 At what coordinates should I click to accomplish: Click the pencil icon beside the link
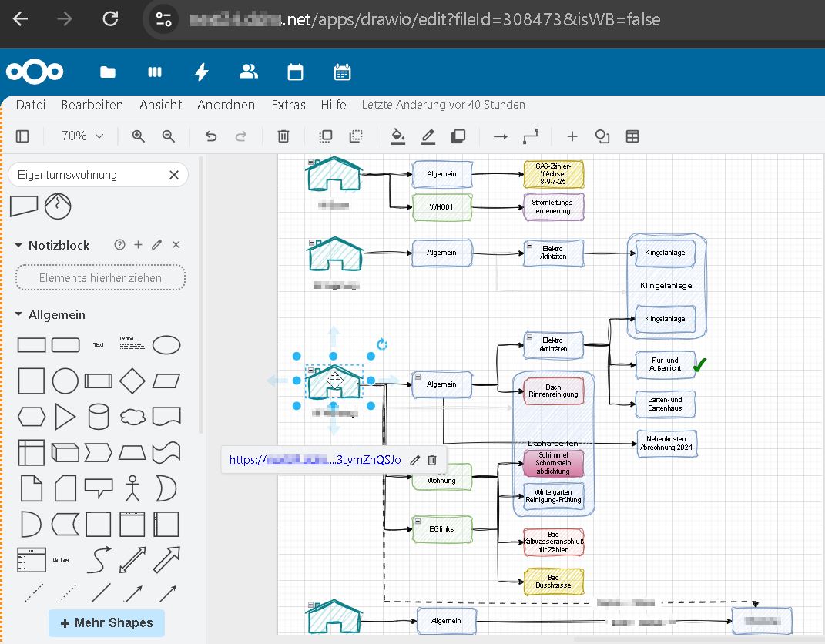(x=415, y=460)
